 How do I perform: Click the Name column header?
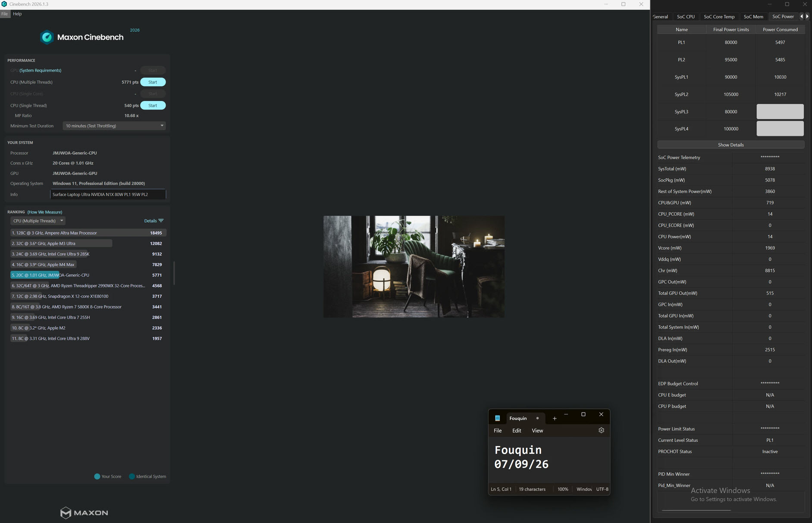coord(681,29)
